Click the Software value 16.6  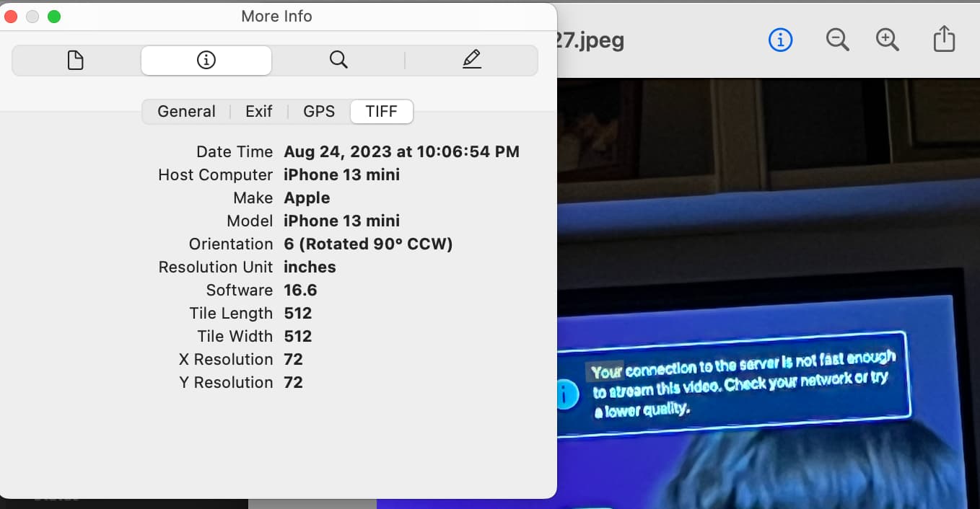[300, 290]
